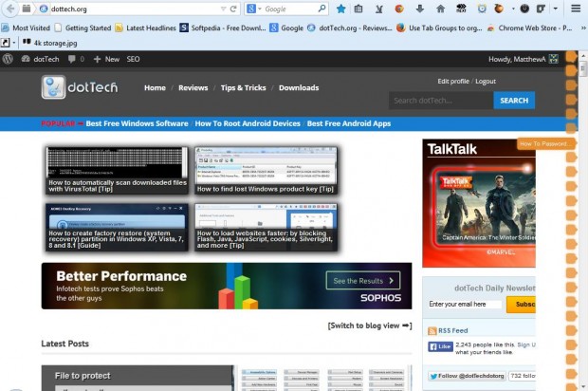588x391 pixels.
Task: Go back with the browser back arrow
Action: click(x=10, y=9)
